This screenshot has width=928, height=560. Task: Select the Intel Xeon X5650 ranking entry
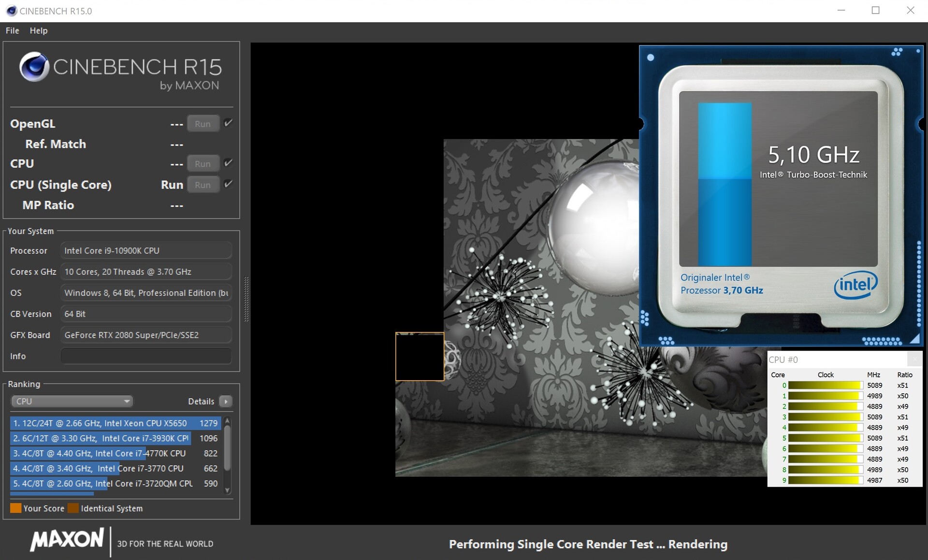tap(115, 423)
